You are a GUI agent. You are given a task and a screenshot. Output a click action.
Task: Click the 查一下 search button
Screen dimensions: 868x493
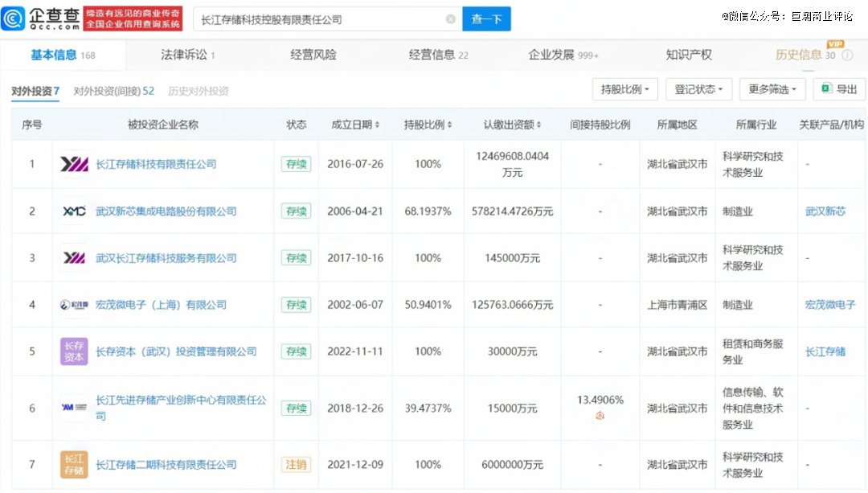click(486, 19)
